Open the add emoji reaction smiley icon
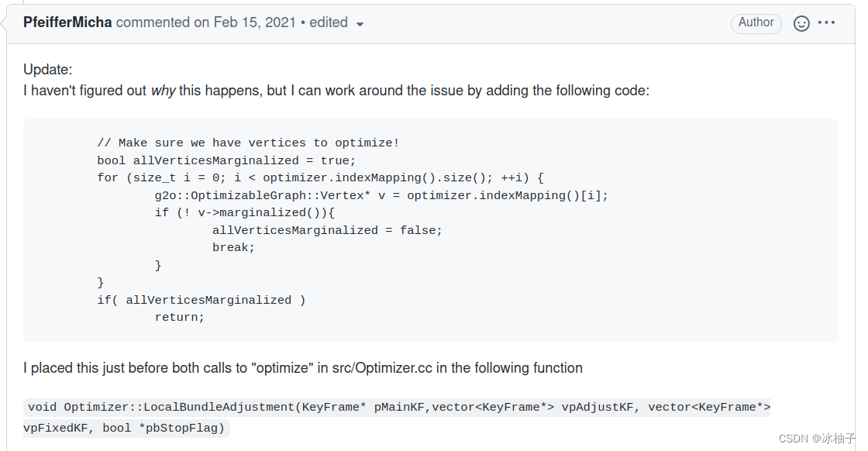Screen dimensions: 868x451 coord(802,23)
